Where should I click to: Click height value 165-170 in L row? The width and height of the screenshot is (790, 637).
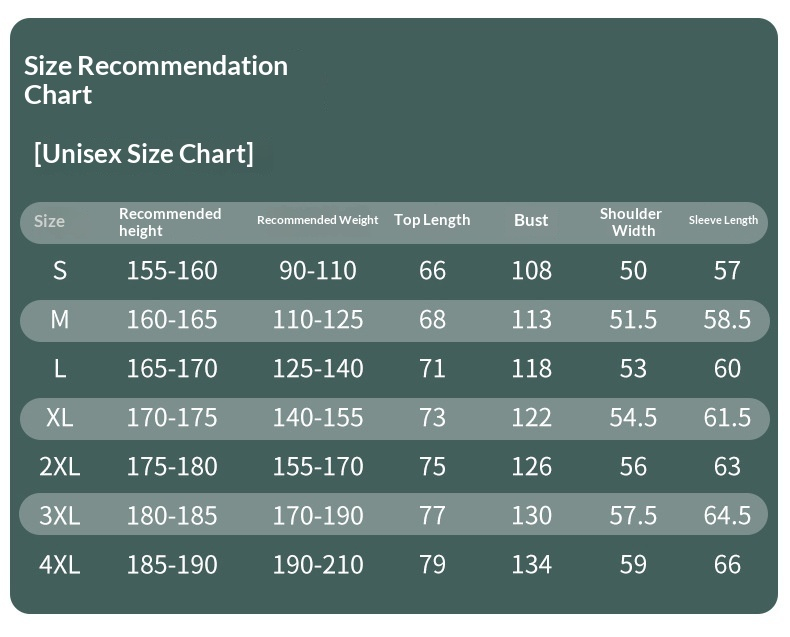(x=172, y=369)
